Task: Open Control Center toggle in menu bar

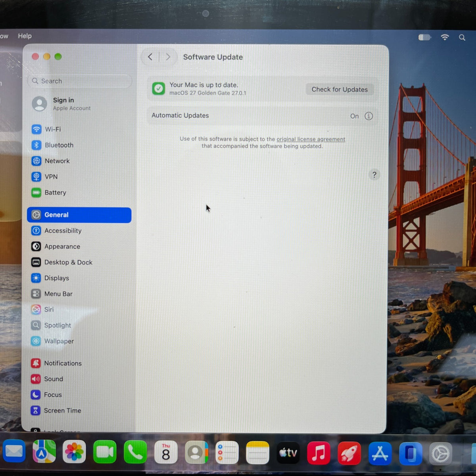Action: 424,37
